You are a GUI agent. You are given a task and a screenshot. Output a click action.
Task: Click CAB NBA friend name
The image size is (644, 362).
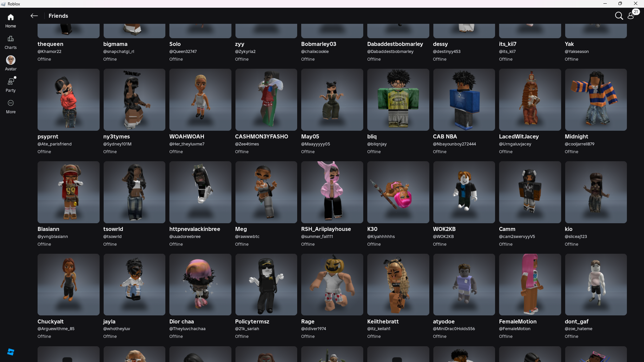445,136
